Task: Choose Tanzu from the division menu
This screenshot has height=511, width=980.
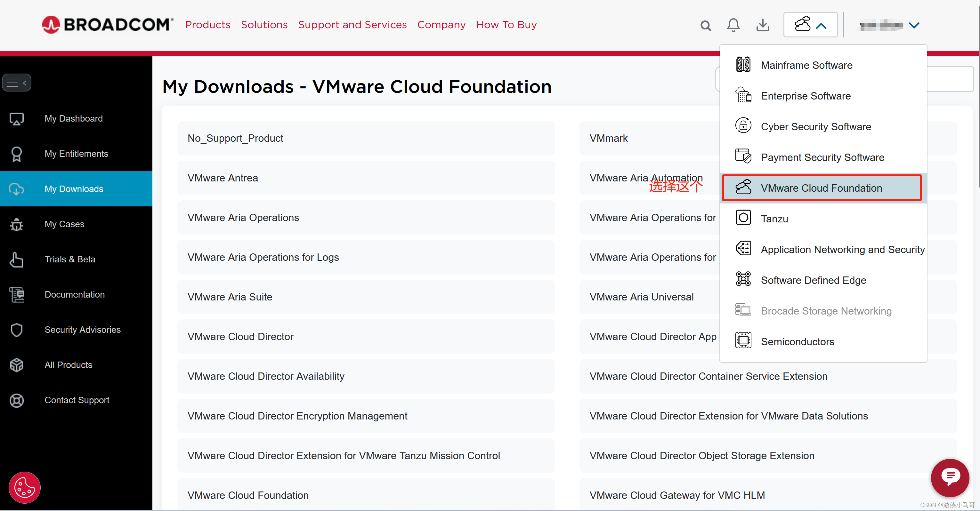Action: [774, 219]
